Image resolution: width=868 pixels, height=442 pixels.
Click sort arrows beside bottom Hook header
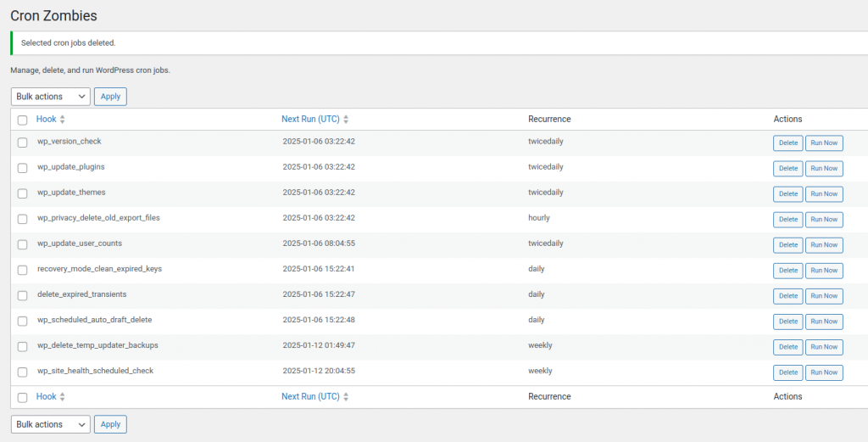click(62, 397)
